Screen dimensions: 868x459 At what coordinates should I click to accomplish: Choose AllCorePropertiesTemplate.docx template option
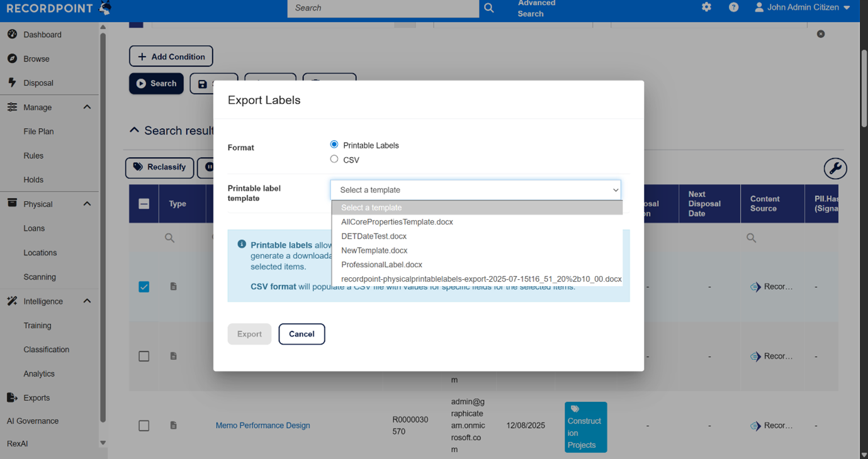(397, 222)
